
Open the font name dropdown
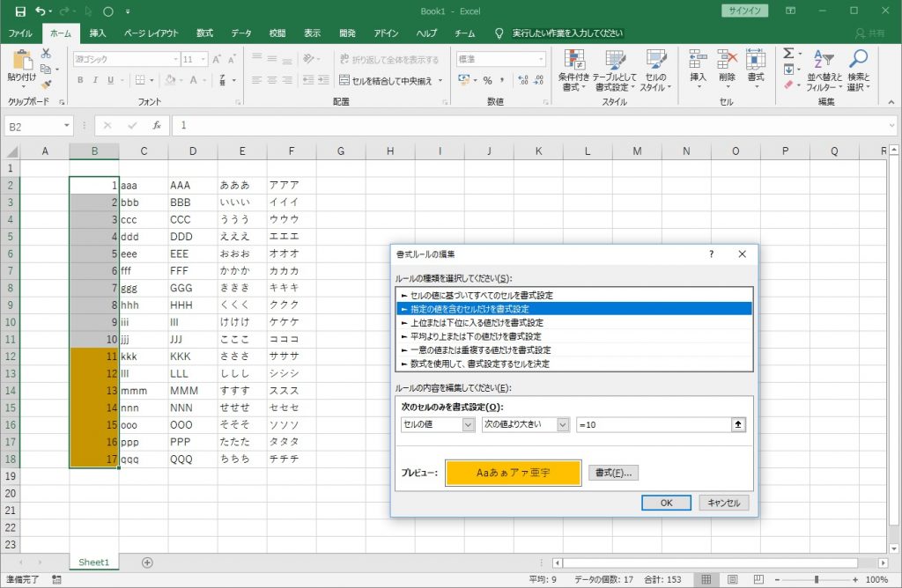click(175, 59)
